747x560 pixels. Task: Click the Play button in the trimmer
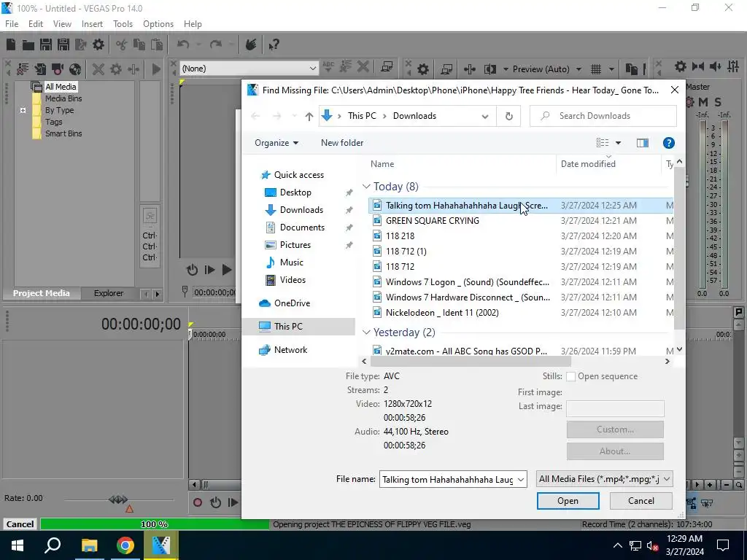tap(228, 270)
